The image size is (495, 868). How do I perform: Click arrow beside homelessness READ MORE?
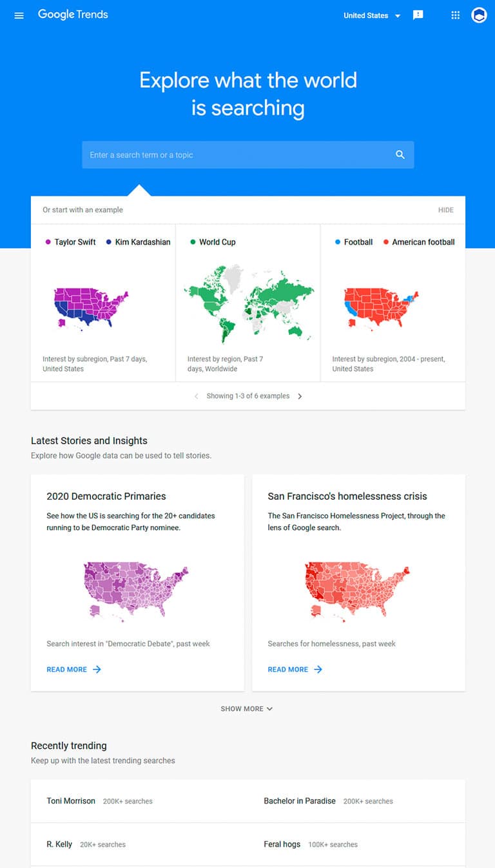click(318, 670)
